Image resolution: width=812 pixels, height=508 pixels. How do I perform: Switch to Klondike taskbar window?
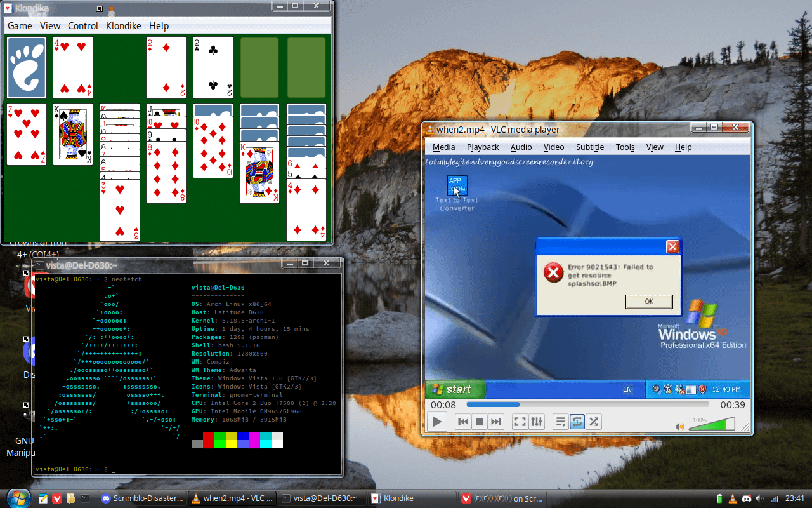point(412,498)
